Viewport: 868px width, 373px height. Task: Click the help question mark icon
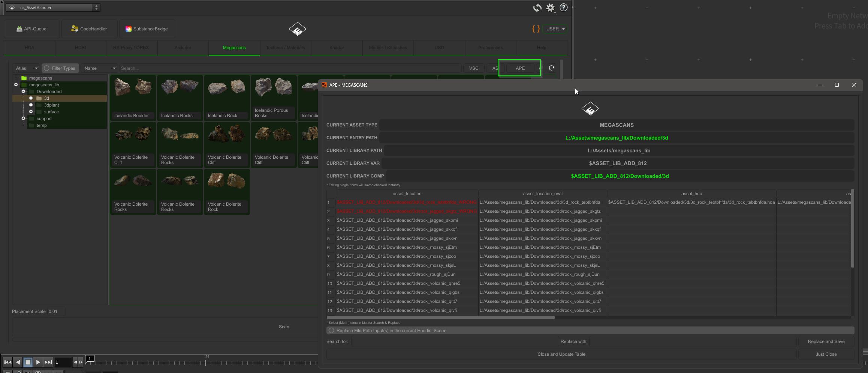click(x=563, y=8)
